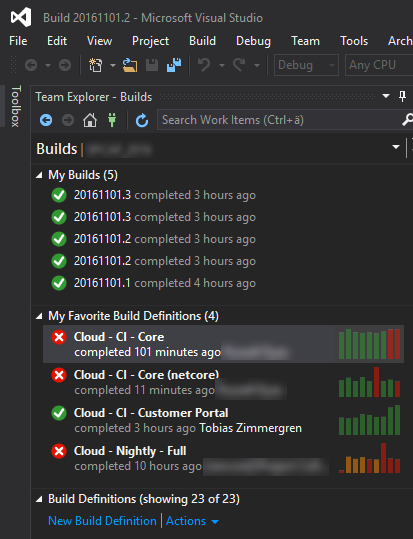The width and height of the screenshot is (413, 539).
Task: Open the Project menu
Action: (150, 41)
